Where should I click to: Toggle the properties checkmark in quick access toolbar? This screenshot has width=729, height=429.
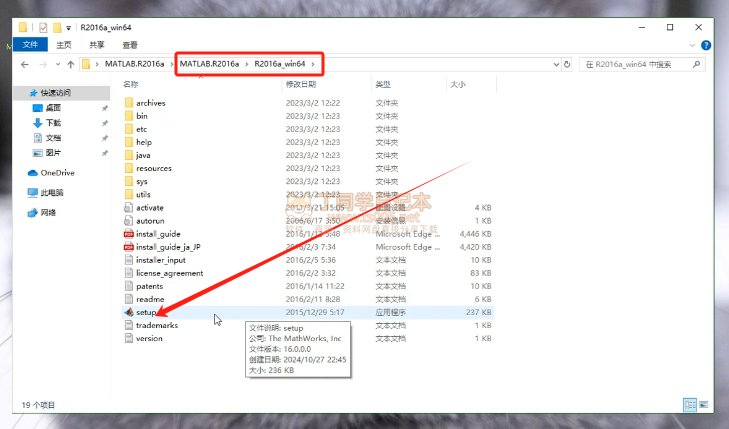point(43,27)
